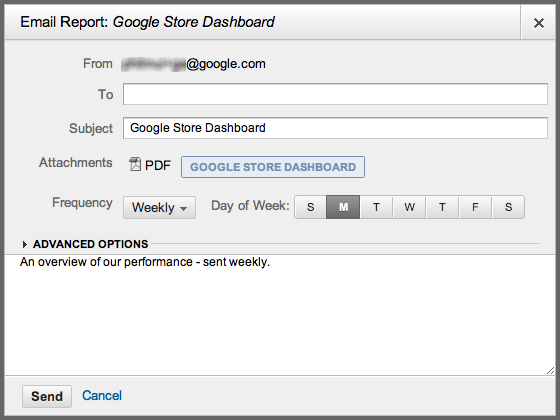Click the PDF attachment format label
The height and width of the screenshot is (420, 560).
pos(158,165)
